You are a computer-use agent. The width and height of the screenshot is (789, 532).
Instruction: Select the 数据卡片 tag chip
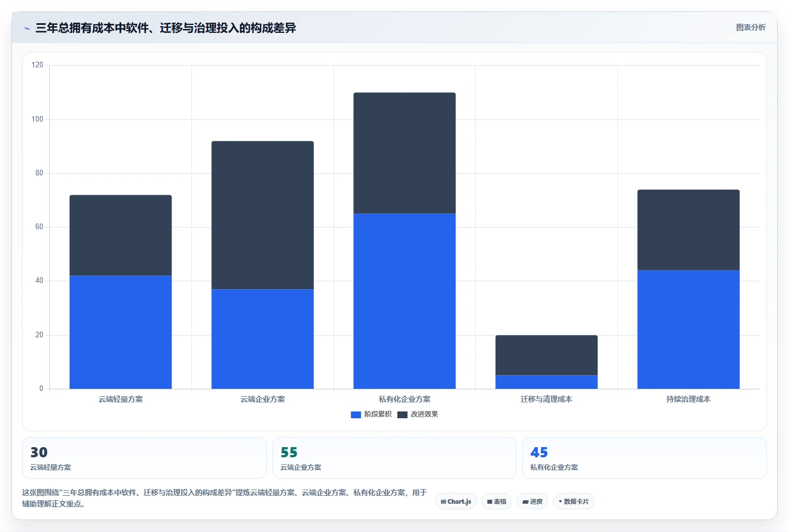[574, 501]
